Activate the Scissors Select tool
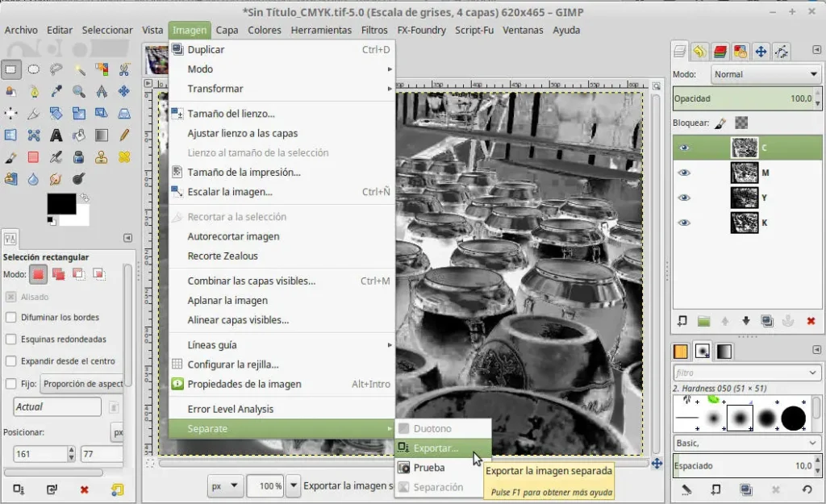826x504 pixels. pyautogui.click(x=124, y=69)
